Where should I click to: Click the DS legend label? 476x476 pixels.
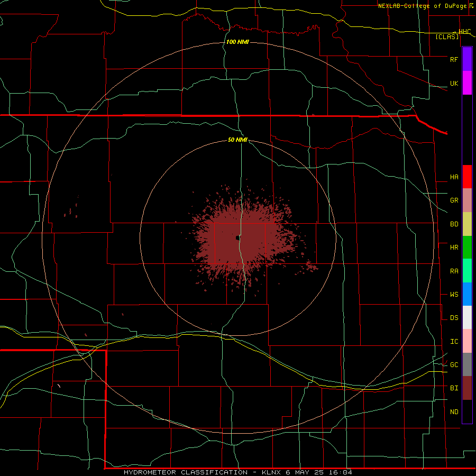pos(454,317)
